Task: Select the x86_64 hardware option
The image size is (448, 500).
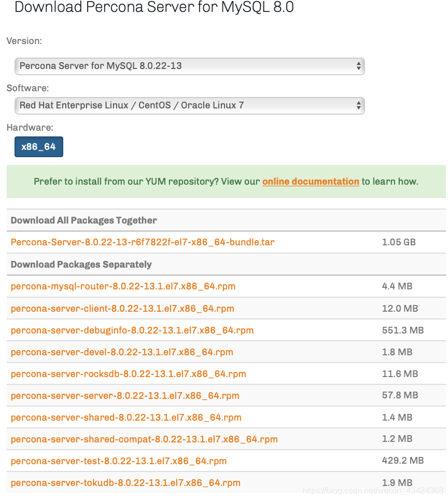Action: 38,147
